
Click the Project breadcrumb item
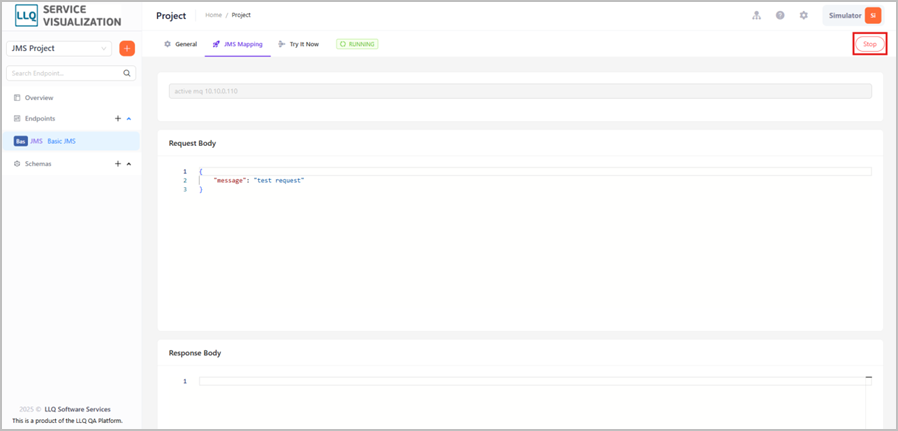click(x=241, y=15)
